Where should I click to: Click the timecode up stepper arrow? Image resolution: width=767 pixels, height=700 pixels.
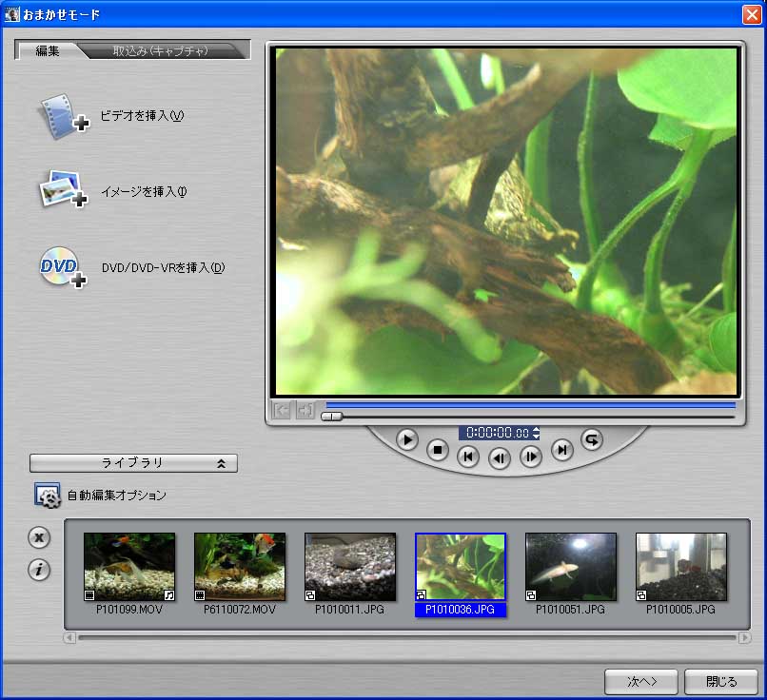click(536, 428)
